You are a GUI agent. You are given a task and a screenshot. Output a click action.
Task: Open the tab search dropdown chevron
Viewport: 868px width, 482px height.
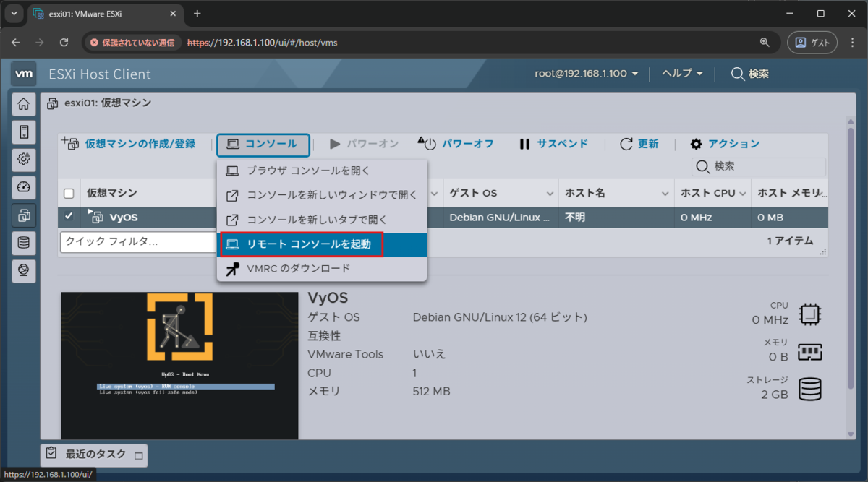pyautogui.click(x=13, y=14)
